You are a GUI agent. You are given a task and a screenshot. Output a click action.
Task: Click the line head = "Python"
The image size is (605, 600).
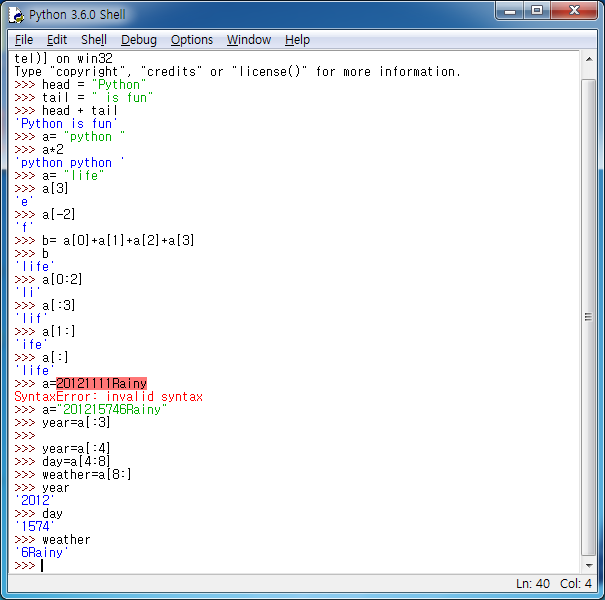[x=80, y=85]
